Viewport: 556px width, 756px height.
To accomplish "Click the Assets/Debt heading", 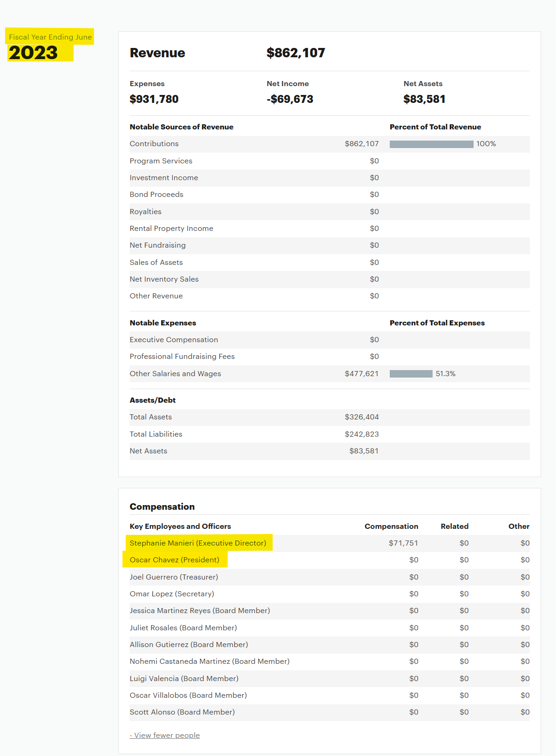I will [x=153, y=400].
